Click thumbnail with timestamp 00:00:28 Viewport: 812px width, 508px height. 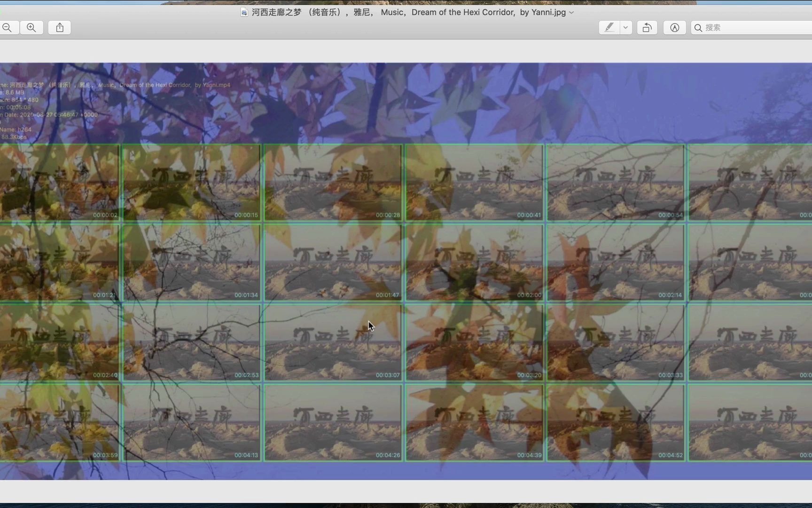pos(333,183)
